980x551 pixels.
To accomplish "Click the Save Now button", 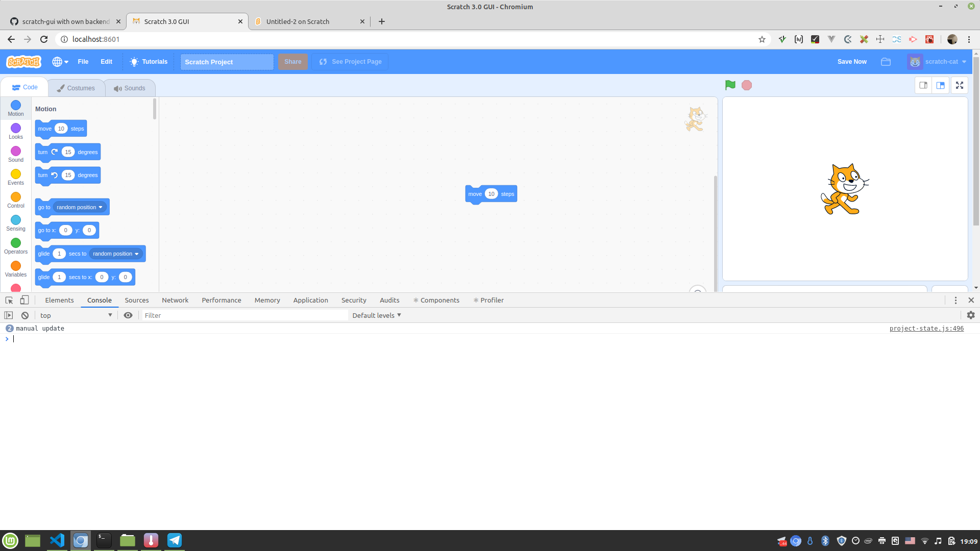I will click(x=851, y=61).
